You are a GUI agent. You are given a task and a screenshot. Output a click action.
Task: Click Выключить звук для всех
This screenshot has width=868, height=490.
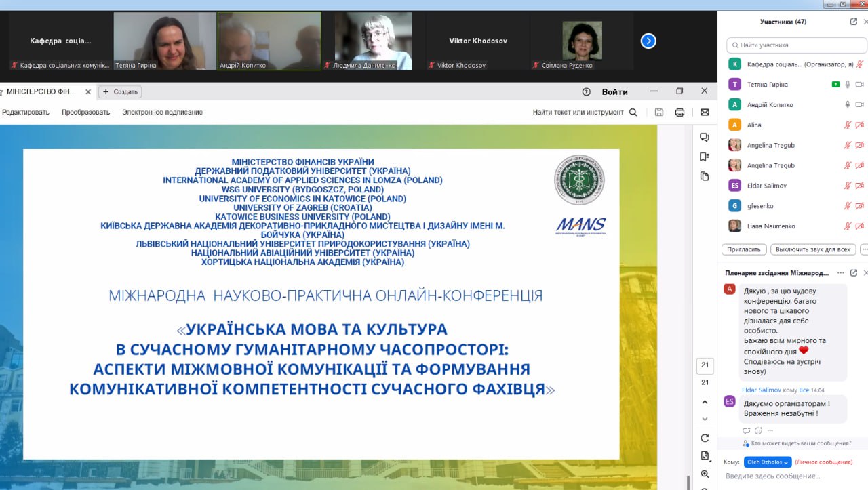click(813, 249)
